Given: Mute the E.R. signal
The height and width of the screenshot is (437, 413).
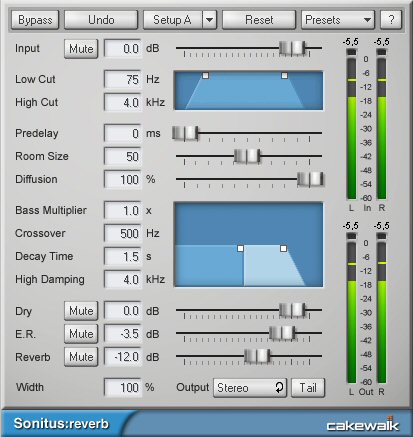Looking at the screenshot, I should click(x=81, y=334).
